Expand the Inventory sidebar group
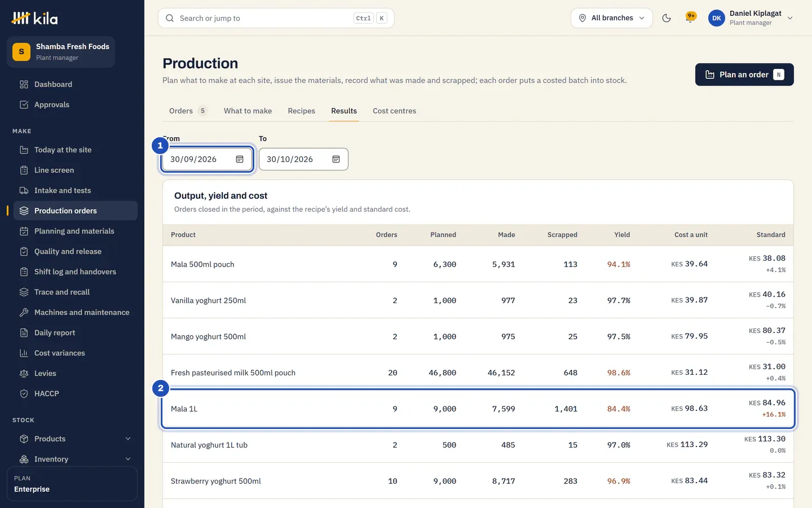Image resolution: width=812 pixels, height=508 pixels. 76,459
